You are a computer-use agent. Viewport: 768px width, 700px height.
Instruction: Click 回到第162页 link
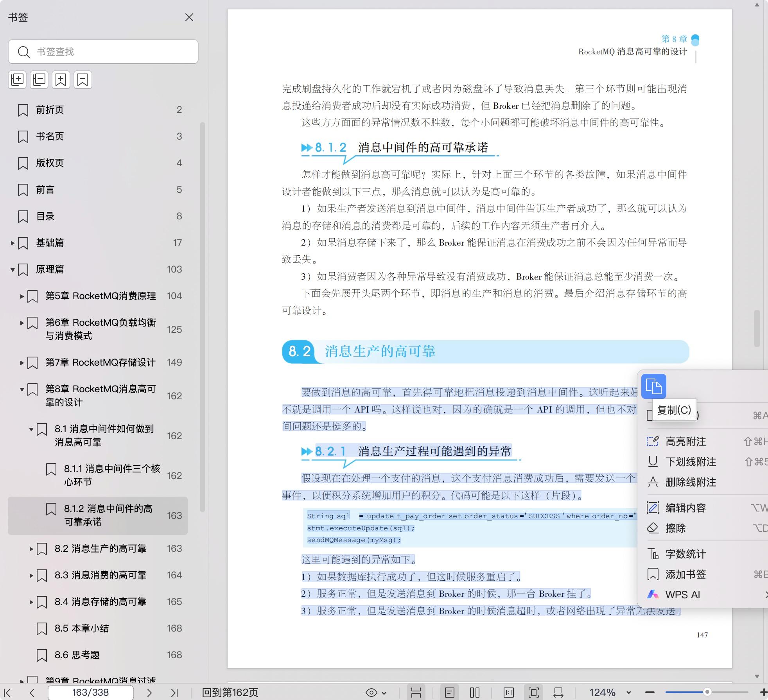coord(230,693)
